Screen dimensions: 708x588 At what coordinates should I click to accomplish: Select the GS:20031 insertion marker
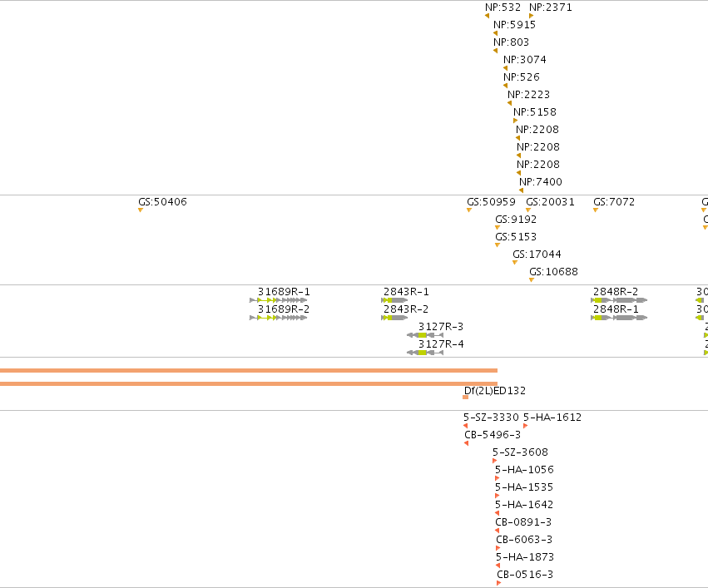pos(528,210)
